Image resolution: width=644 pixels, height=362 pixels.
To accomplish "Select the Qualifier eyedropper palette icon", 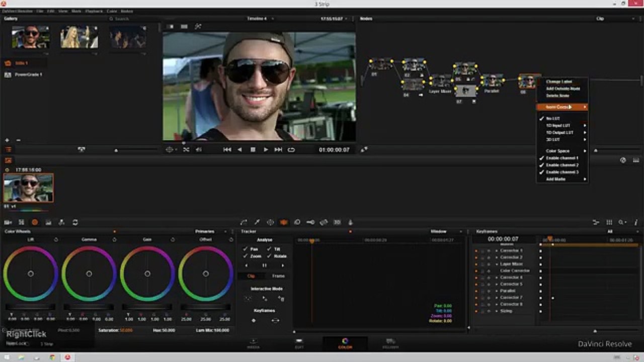I will pyautogui.click(x=257, y=222).
